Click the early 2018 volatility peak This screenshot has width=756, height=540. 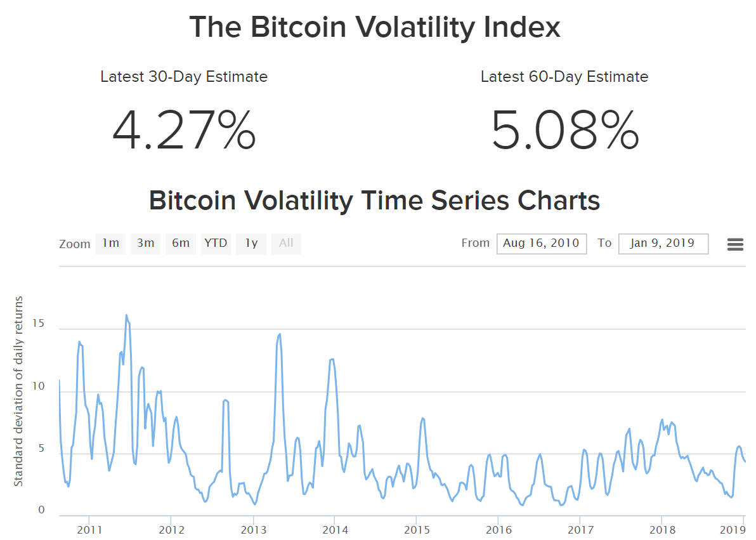(662, 420)
